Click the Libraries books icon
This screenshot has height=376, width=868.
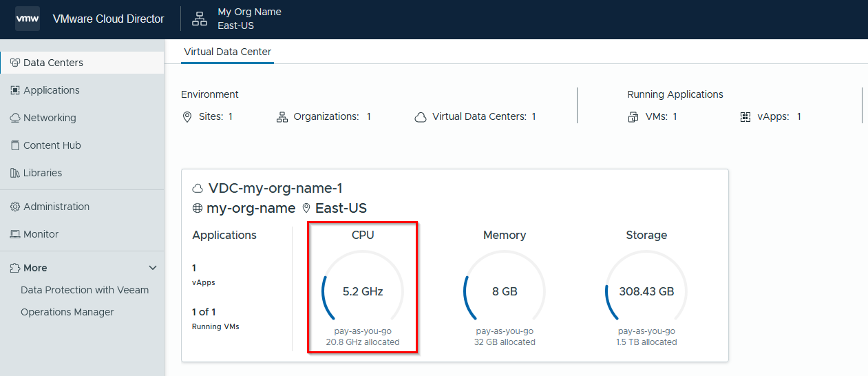click(15, 173)
